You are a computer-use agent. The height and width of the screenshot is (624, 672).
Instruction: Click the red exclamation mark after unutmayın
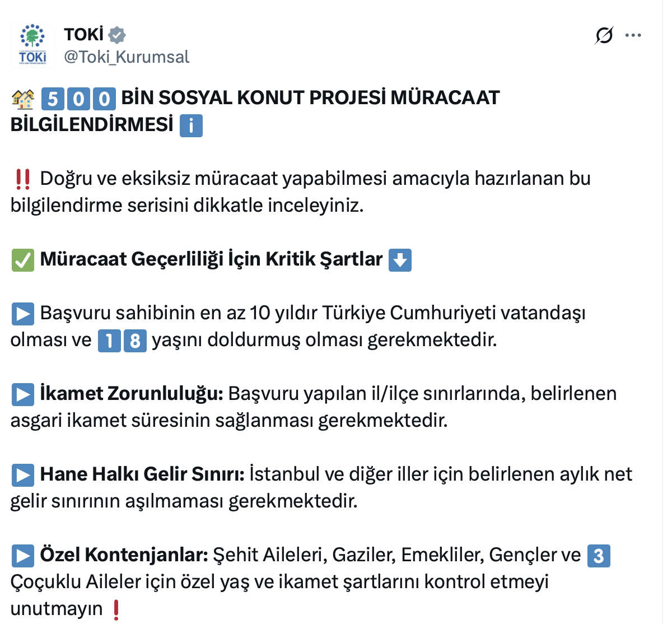(x=116, y=609)
